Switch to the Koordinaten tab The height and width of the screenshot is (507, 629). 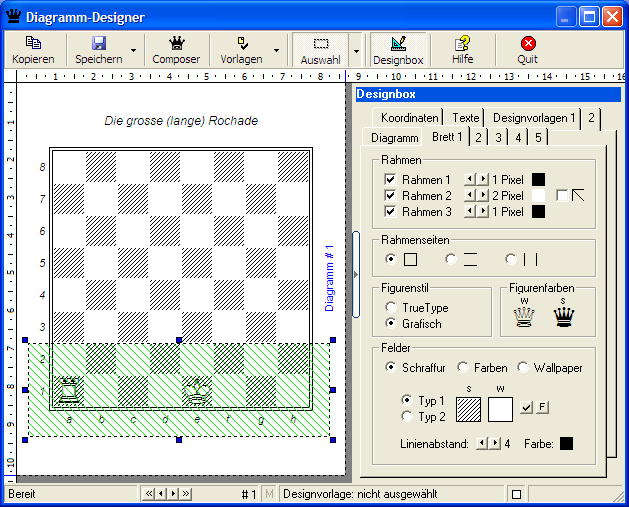coord(408,118)
